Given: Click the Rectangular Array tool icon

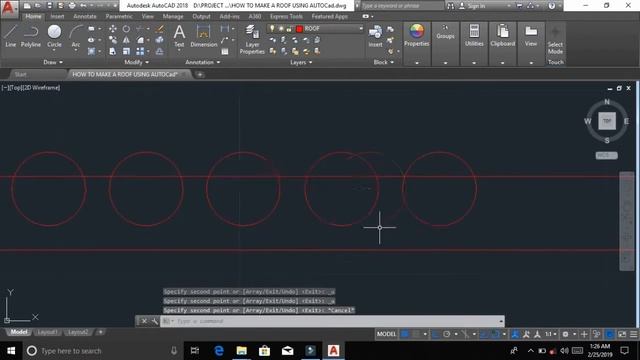Looking at the screenshot, I should tap(140, 51).
